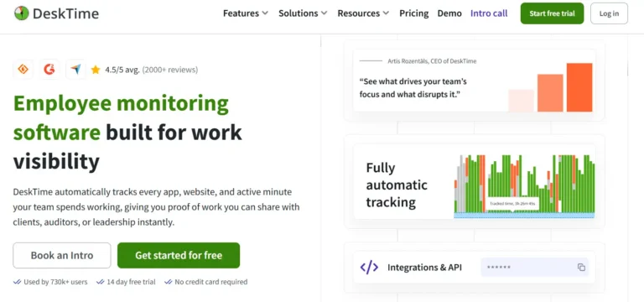This screenshot has width=644, height=302.
Task: Click the checkmark beside Used by 730k+ users
Action: tap(18, 282)
